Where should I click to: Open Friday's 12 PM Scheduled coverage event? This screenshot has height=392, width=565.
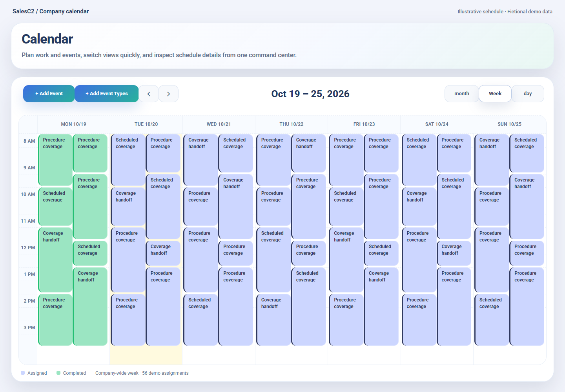pyautogui.click(x=381, y=253)
